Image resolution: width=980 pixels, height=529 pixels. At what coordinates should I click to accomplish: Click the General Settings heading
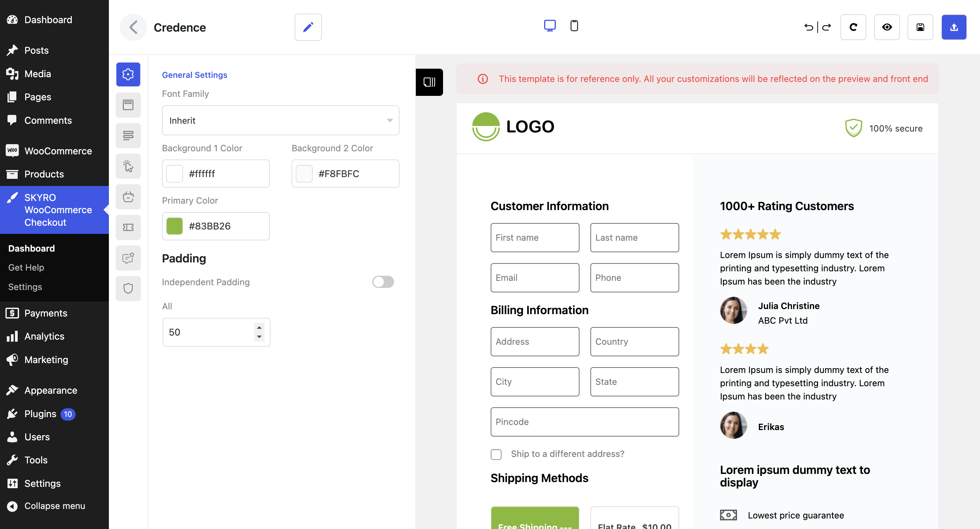tap(194, 75)
